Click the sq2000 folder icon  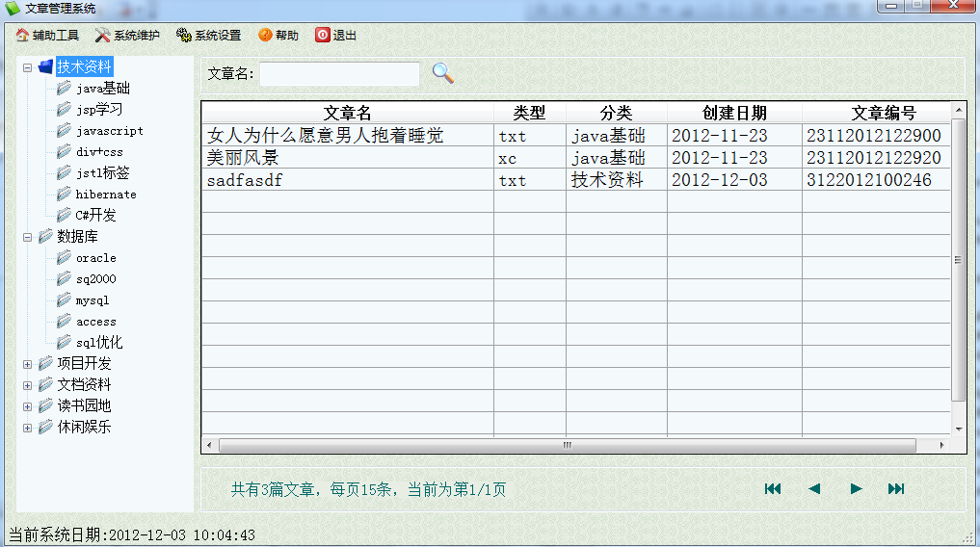point(64,278)
